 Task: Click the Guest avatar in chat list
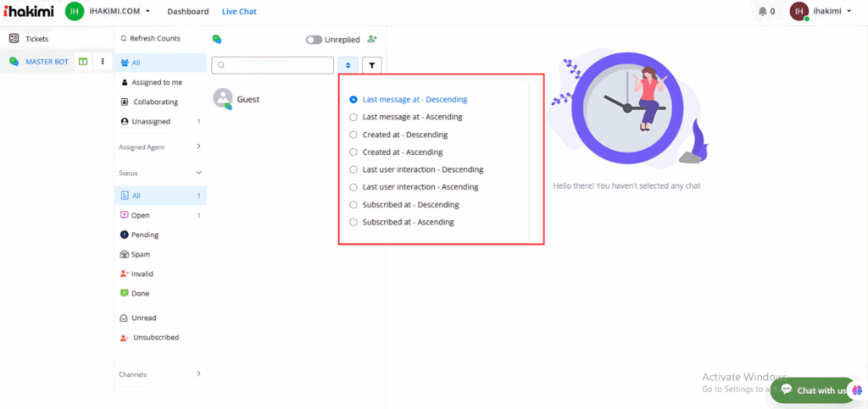tap(223, 98)
